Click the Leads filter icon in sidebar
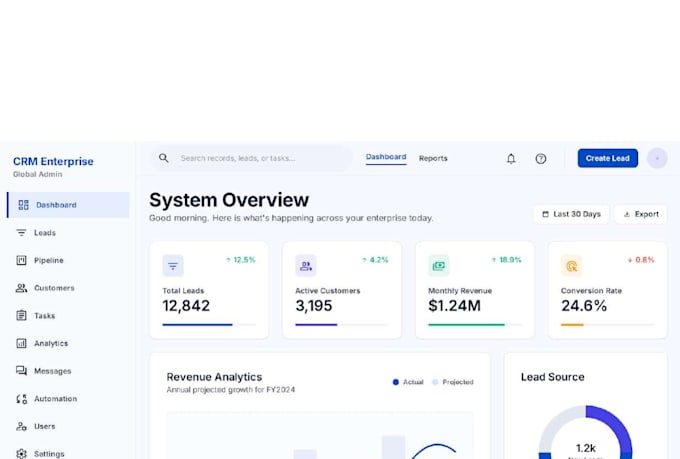The width and height of the screenshot is (680, 459). (x=21, y=233)
